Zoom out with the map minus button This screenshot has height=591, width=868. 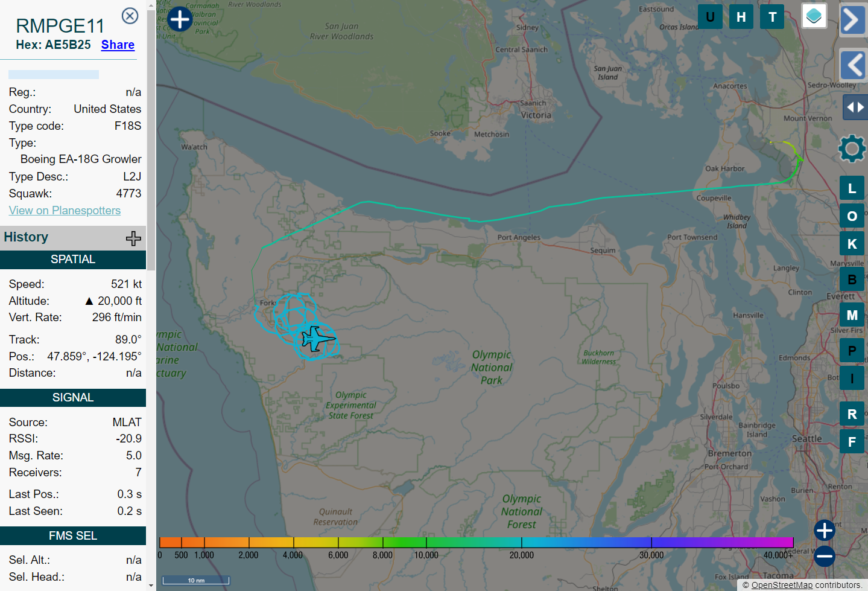[824, 556]
